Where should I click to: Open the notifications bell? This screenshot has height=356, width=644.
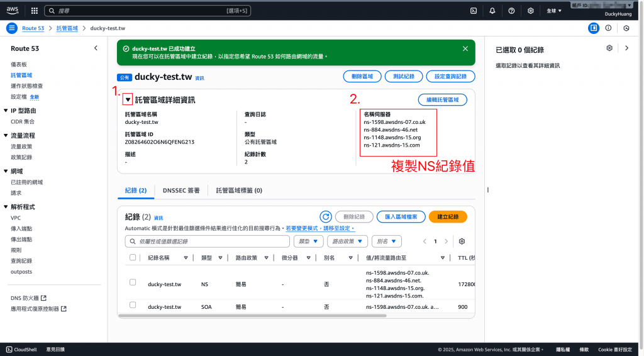(x=492, y=11)
